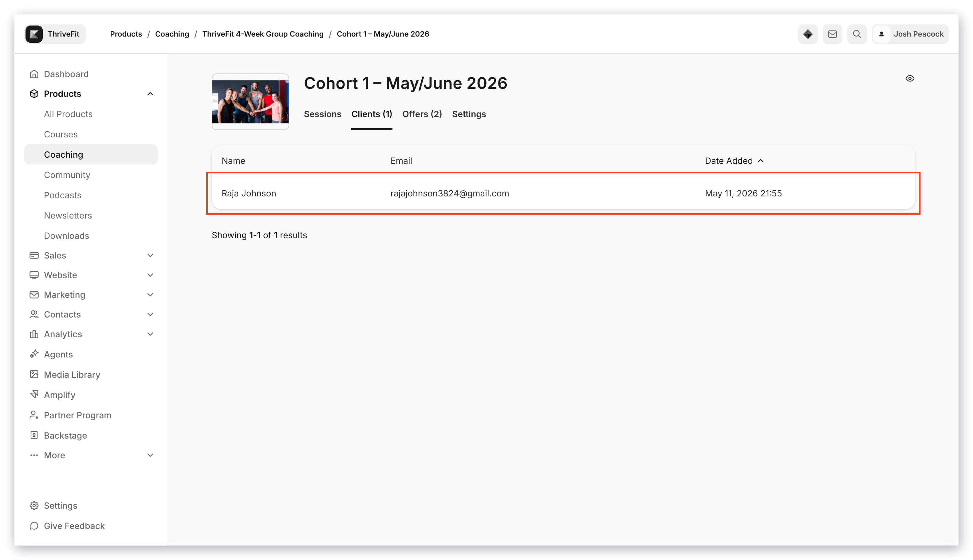This screenshot has height=560, width=973.
Task: Click rajajohnson3824@gmail.com email cell
Action: (x=450, y=193)
